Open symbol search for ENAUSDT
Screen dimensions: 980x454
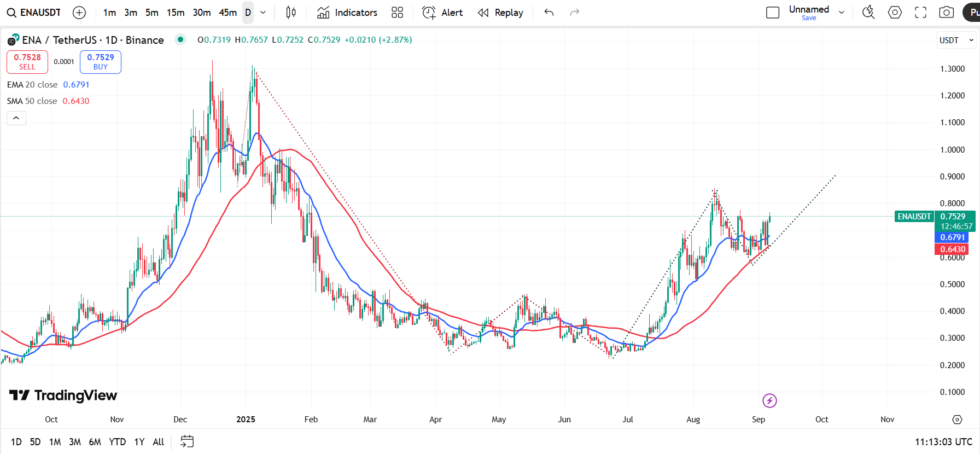(34, 13)
